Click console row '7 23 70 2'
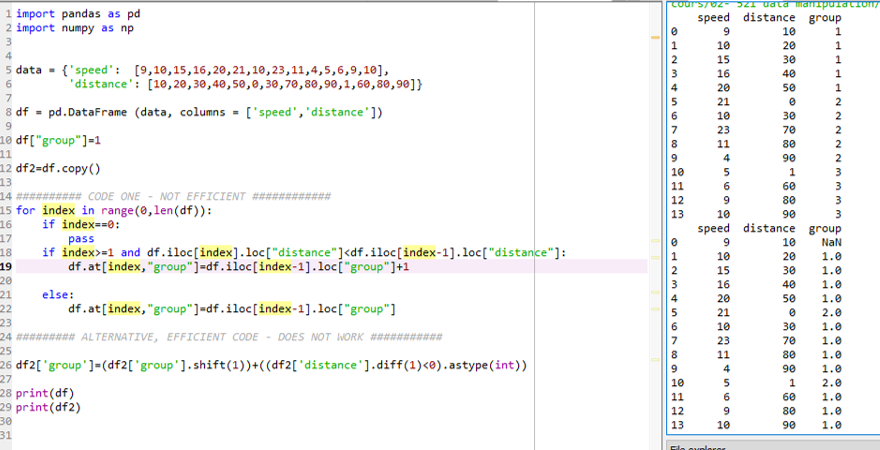880x450 pixels. (756, 130)
